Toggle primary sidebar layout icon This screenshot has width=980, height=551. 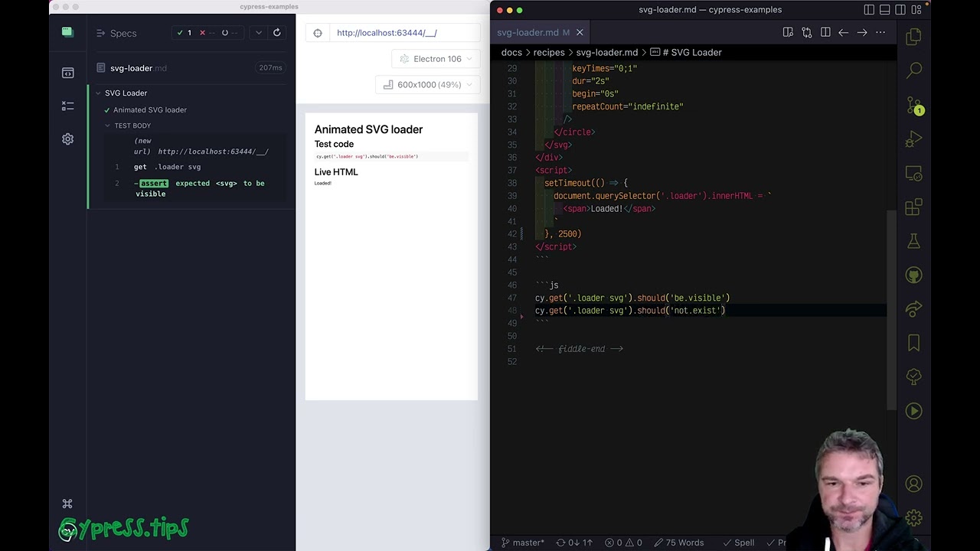click(x=869, y=10)
